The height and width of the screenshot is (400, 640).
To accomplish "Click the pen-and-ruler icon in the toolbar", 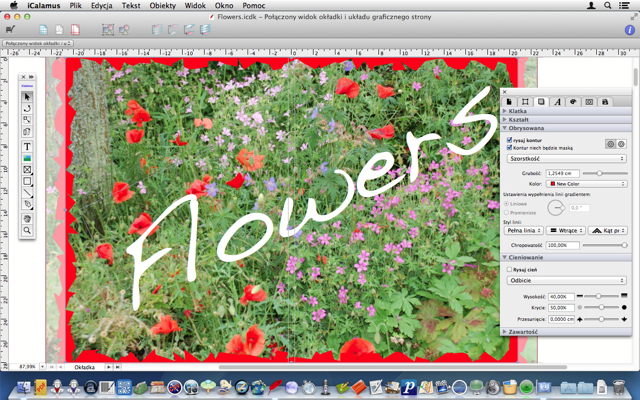I will point(11,29).
